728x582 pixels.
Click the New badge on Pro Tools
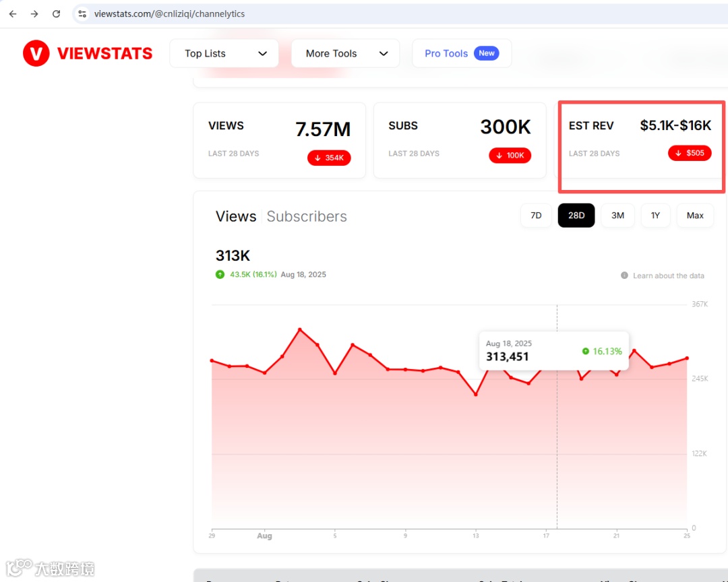486,53
